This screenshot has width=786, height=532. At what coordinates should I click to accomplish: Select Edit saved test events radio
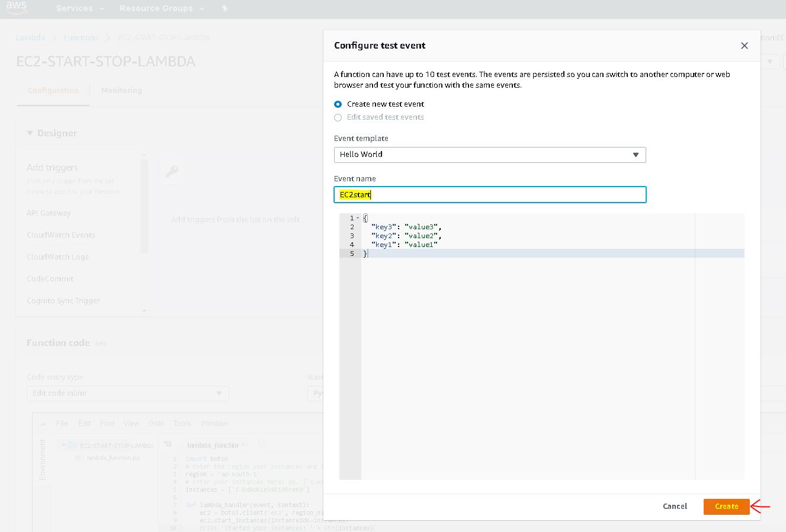coord(338,117)
